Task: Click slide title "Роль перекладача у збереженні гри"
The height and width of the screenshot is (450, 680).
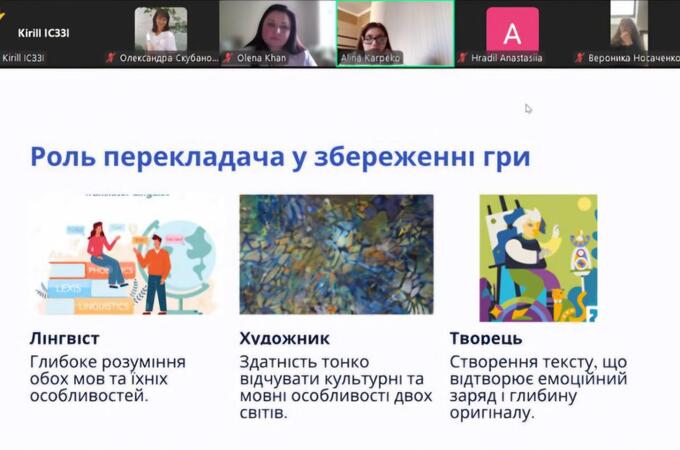Action: pos(280,157)
